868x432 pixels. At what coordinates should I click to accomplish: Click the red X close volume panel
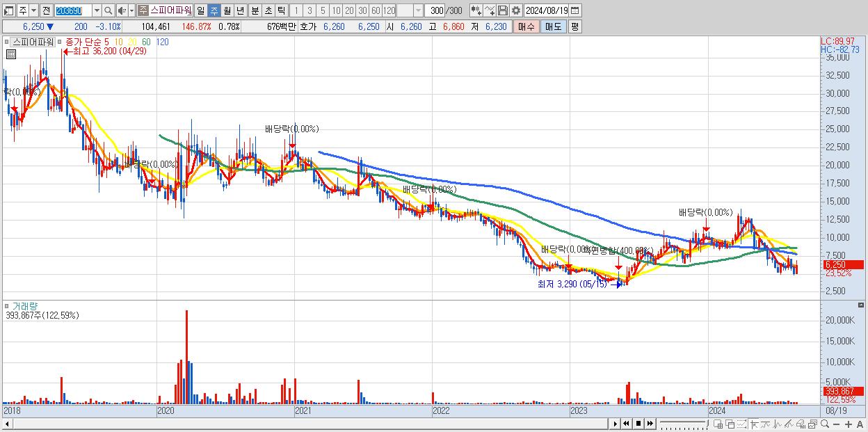(x=862, y=305)
